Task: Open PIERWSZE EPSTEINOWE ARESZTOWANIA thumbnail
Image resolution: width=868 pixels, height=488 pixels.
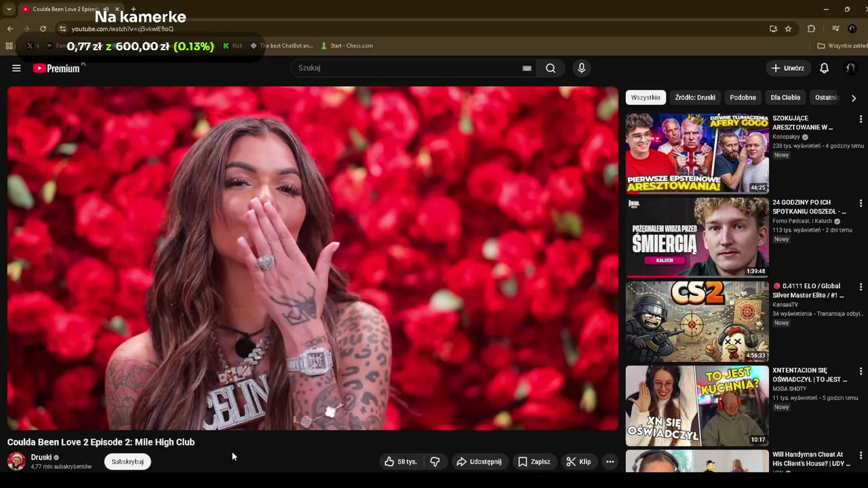Action: [697, 153]
